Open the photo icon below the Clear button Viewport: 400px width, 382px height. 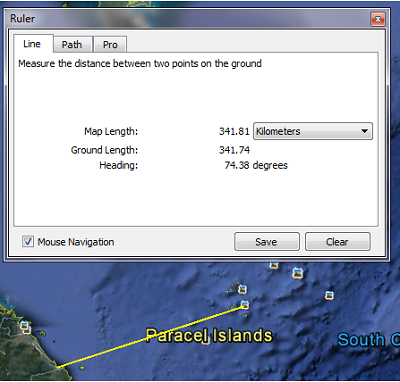(298, 273)
